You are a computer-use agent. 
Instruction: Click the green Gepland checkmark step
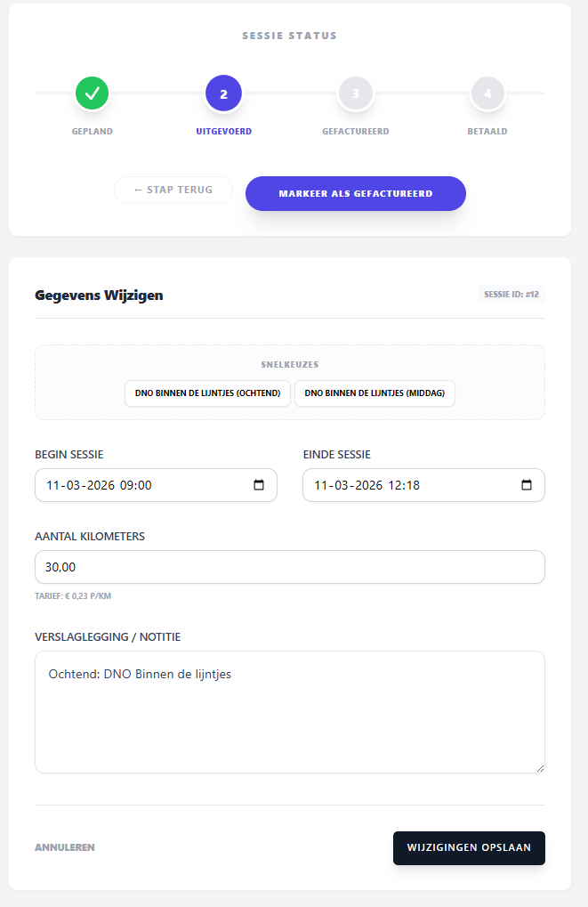click(x=92, y=93)
